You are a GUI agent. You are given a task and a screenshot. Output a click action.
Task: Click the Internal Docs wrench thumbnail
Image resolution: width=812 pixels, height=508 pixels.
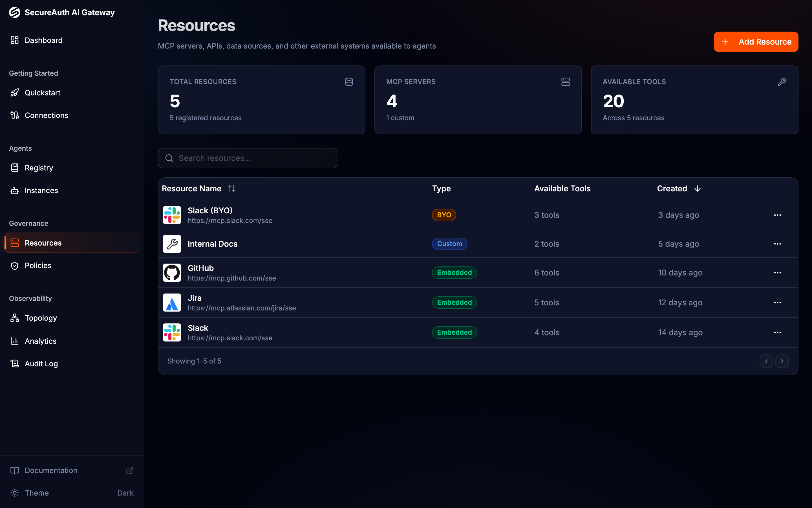[172, 244]
